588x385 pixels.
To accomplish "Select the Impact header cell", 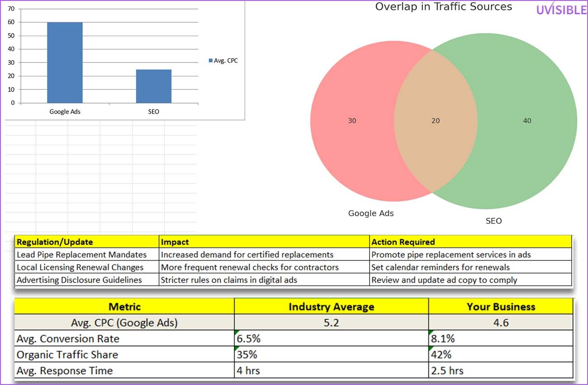I will click(264, 242).
